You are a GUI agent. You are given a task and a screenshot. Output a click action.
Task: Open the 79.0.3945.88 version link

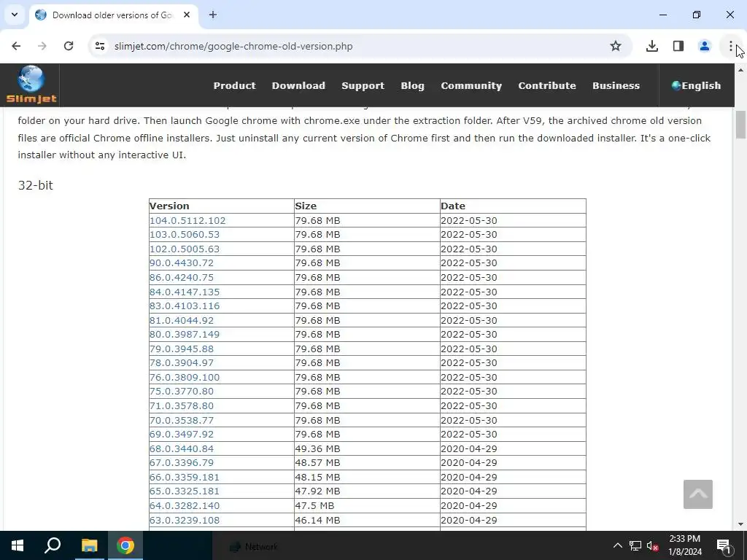click(182, 349)
